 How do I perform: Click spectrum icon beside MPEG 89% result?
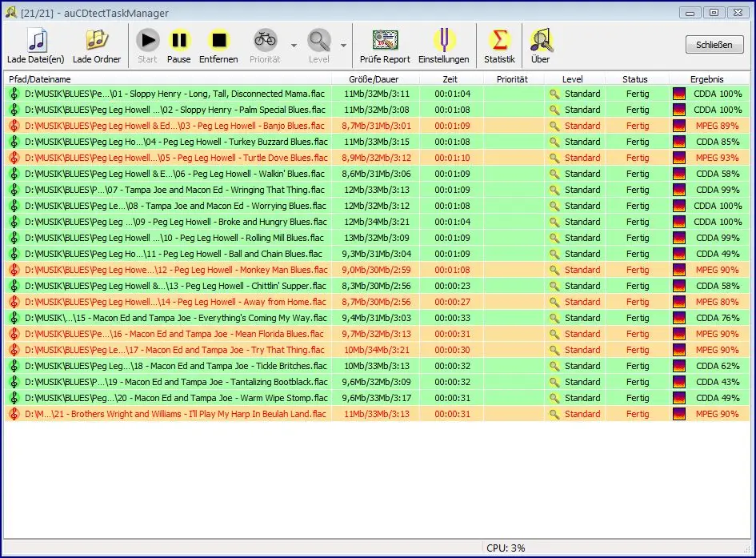pyautogui.click(x=679, y=126)
